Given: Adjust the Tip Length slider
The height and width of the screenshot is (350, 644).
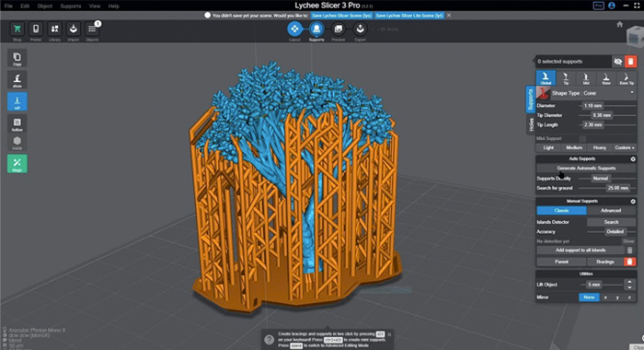Looking at the screenshot, I should 608,124.
